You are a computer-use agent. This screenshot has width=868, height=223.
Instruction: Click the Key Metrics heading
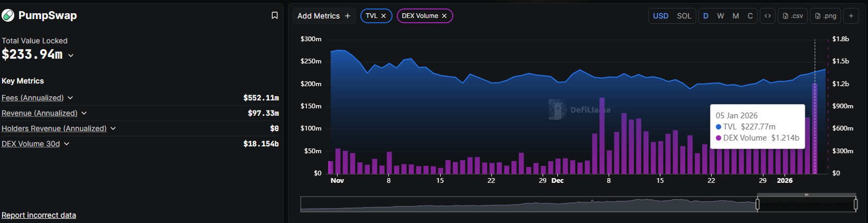23,81
